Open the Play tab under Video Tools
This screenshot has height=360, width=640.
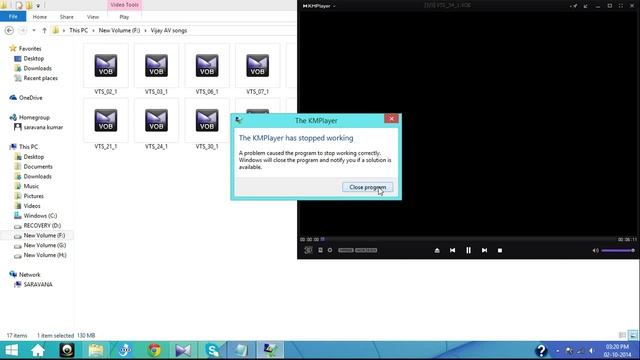(x=124, y=17)
